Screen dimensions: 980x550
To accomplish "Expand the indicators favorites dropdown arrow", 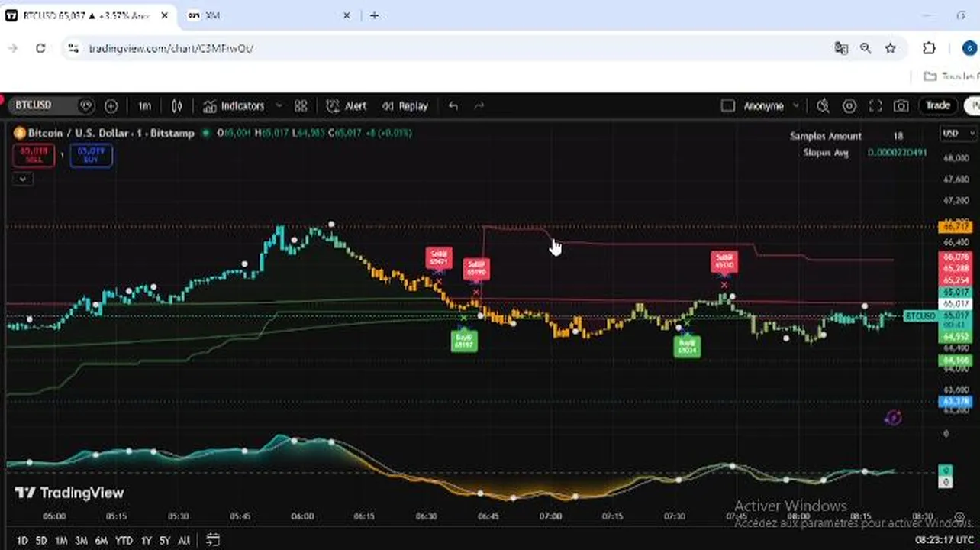I will point(279,106).
